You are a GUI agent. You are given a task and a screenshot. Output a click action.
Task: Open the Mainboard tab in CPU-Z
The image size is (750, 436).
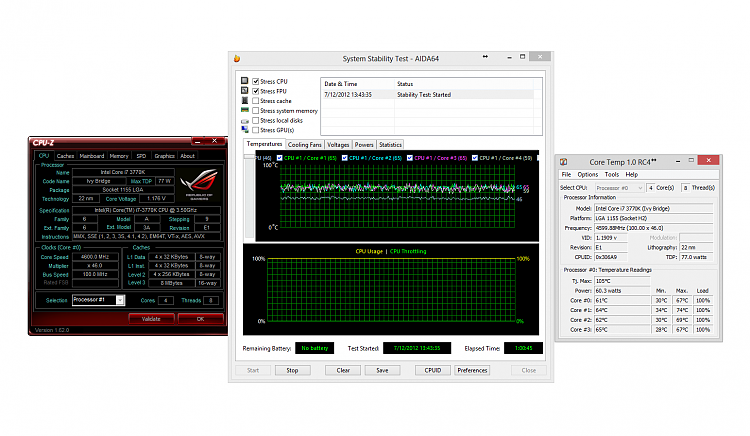[x=92, y=156]
